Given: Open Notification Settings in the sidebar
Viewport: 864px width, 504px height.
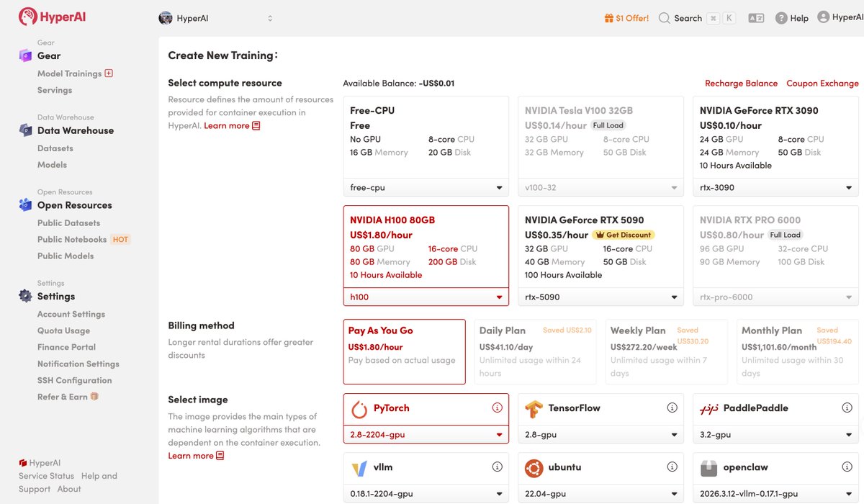Looking at the screenshot, I should (x=78, y=364).
